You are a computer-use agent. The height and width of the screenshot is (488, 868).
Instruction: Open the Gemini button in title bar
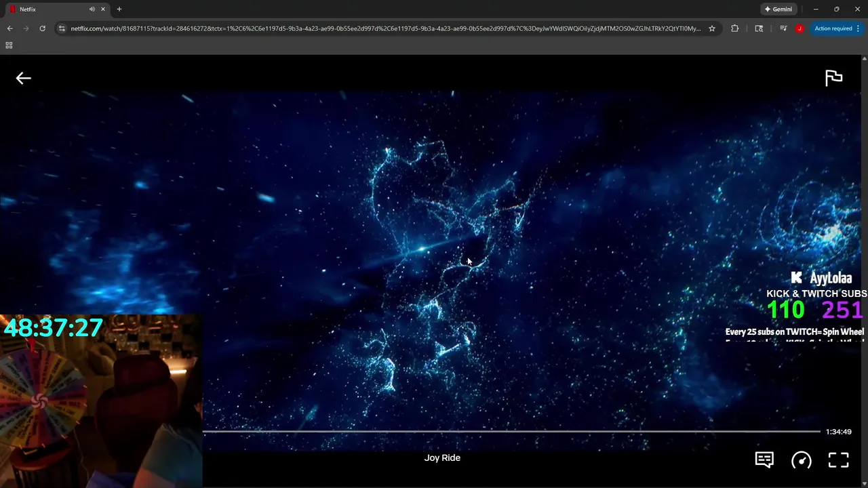[778, 9]
